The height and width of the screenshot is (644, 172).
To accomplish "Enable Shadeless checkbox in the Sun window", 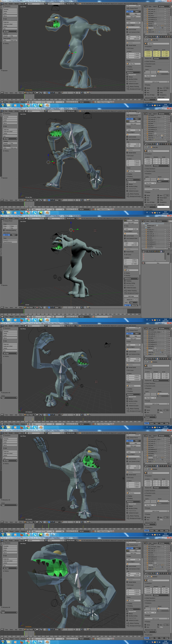I will pos(125,281).
